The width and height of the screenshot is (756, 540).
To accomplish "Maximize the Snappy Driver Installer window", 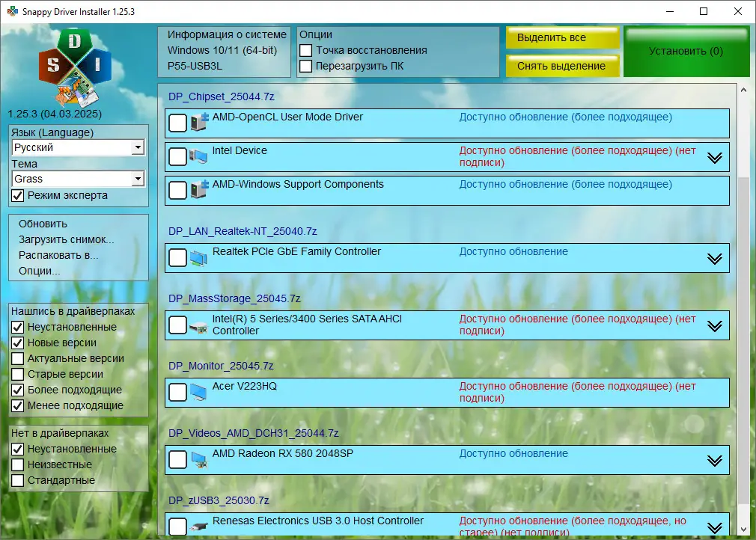I will [704, 11].
